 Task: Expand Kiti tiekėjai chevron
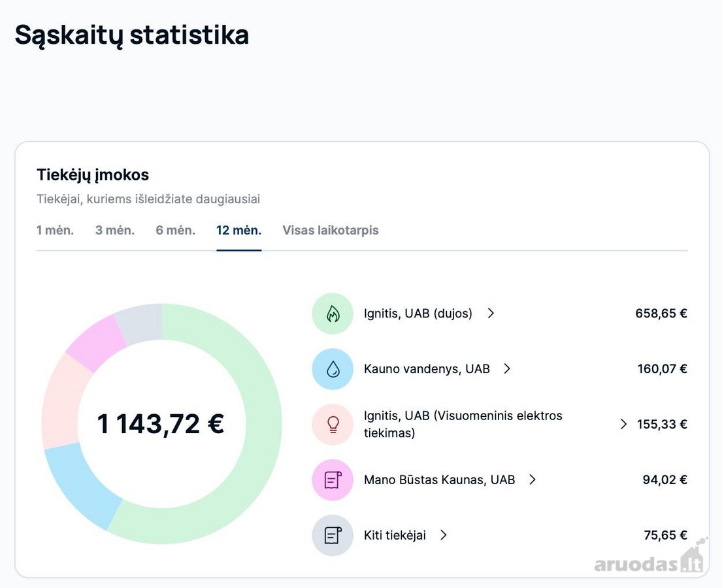(444, 535)
